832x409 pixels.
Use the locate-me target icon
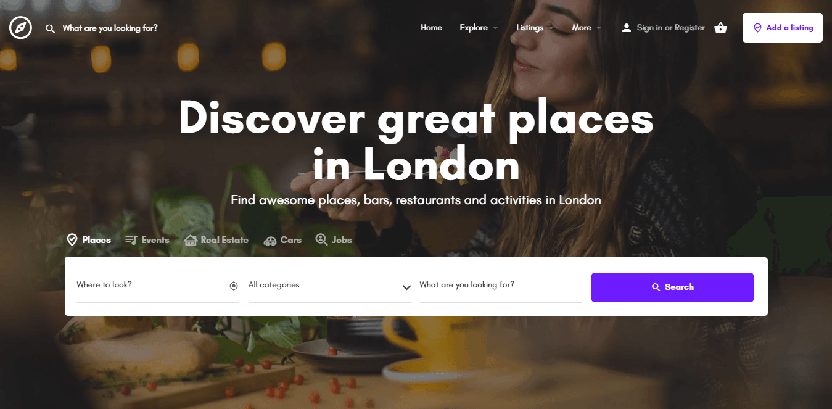tap(233, 286)
